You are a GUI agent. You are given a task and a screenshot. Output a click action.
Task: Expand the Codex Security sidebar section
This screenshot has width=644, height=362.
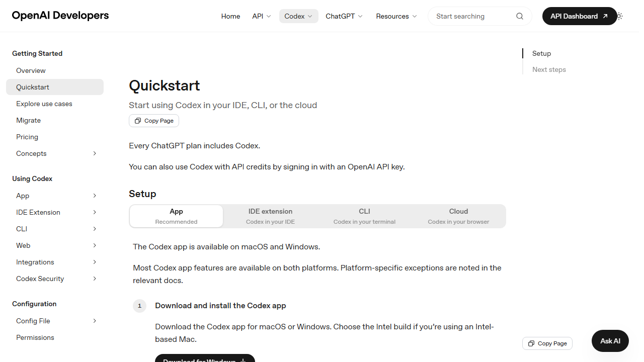tap(95, 279)
